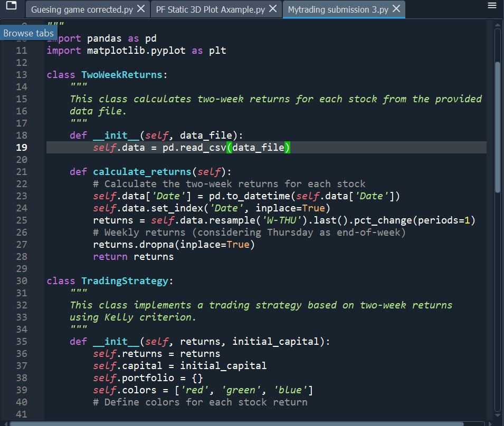This screenshot has width=504, height=426.
Task: Click the vertical scrollbar thumb
Action: coord(497,127)
